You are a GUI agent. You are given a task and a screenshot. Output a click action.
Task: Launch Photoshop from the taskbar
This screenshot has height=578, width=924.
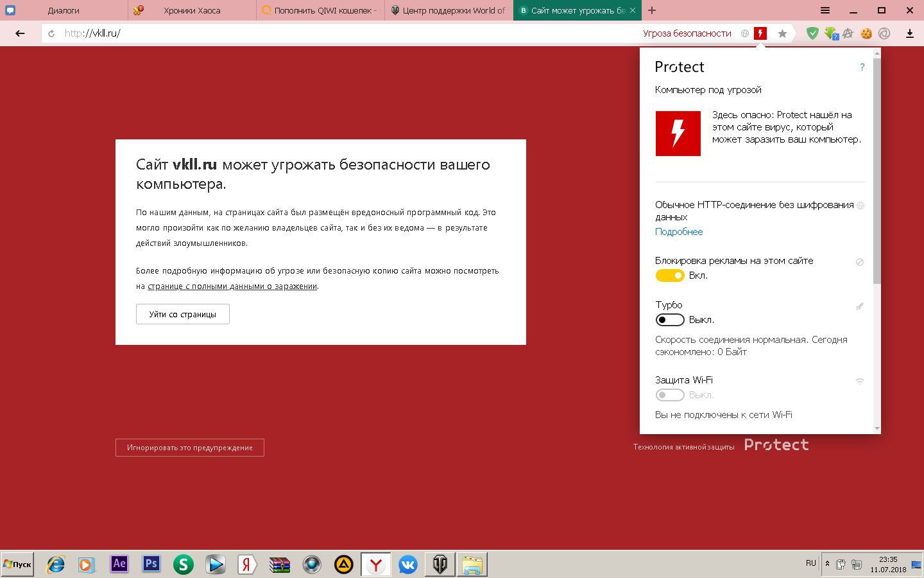[151, 564]
